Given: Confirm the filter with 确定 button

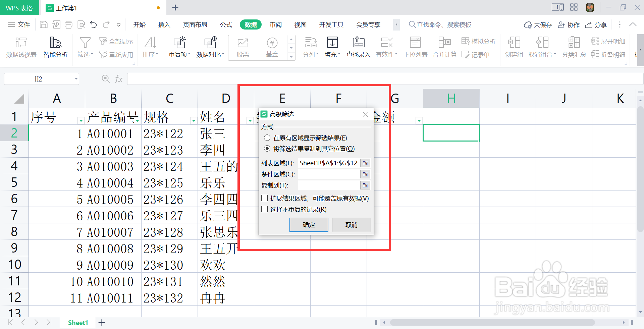Looking at the screenshot, I should pos(309,225).
